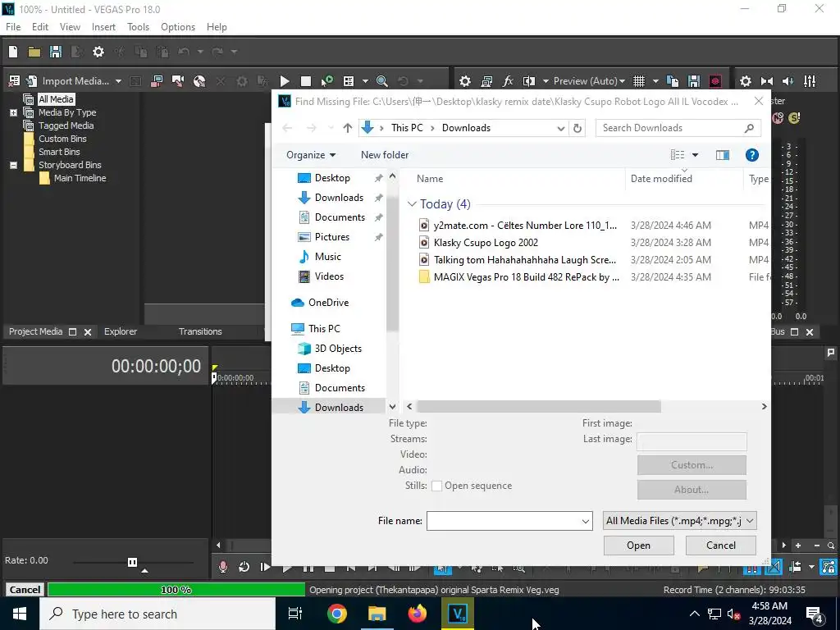840x630 pixels.
Task: Open the File menu
Action: [x=13, y=27]
